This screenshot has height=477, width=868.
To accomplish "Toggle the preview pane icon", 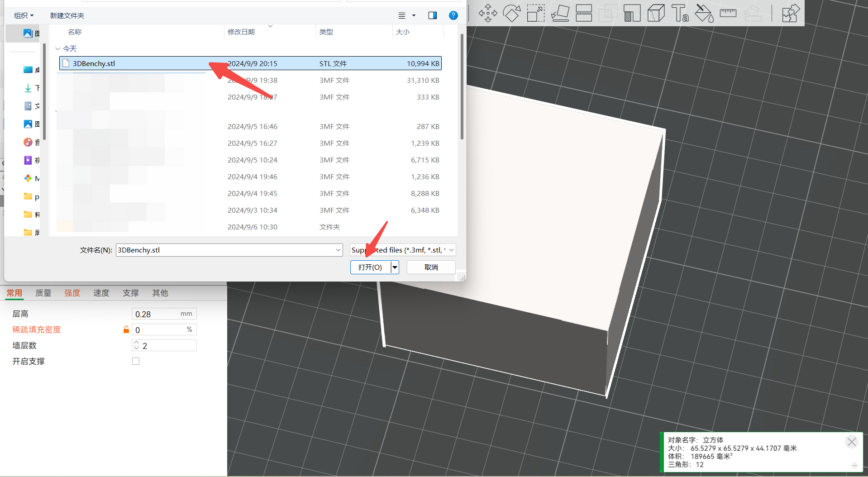I will 433,15.
